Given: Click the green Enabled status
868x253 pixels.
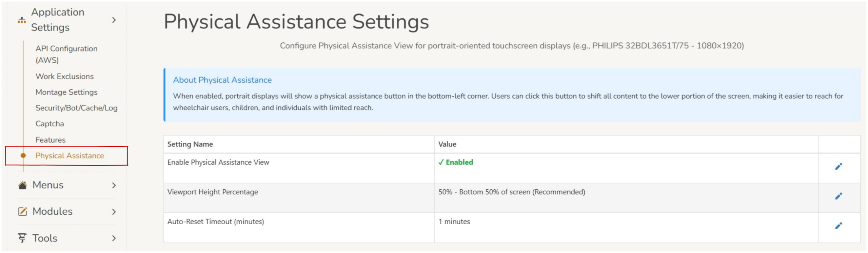Looking at the screenshot, I should click(455, 162).
